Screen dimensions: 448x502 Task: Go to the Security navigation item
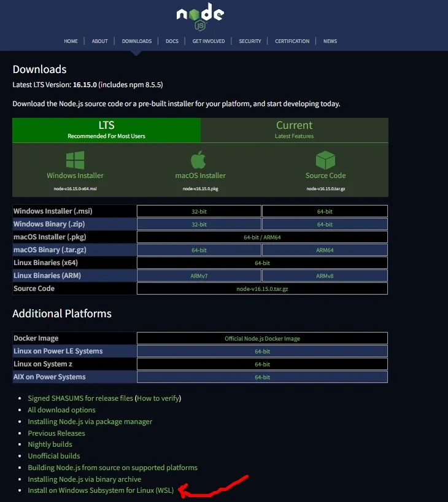click(x=250, y=41)
